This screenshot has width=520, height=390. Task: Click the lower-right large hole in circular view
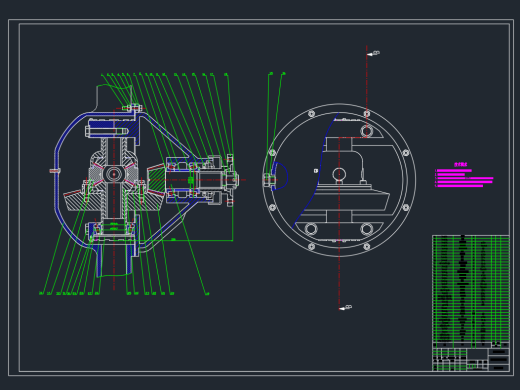pos(366,229)
